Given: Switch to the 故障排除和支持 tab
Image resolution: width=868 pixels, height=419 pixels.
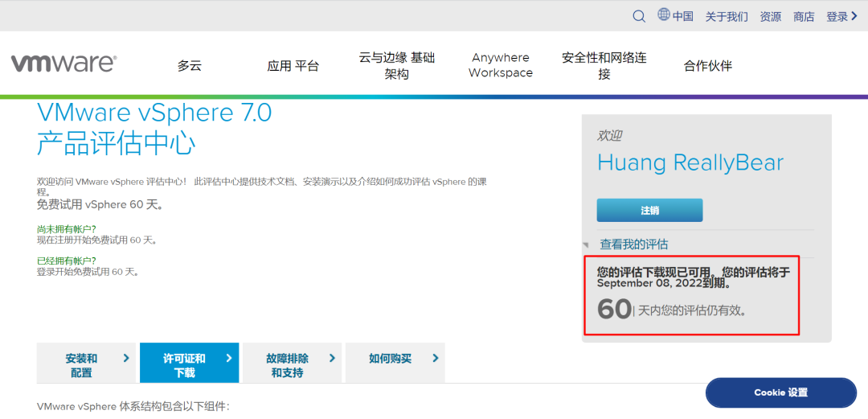Looking at the screenshot, I should [293, 363].
